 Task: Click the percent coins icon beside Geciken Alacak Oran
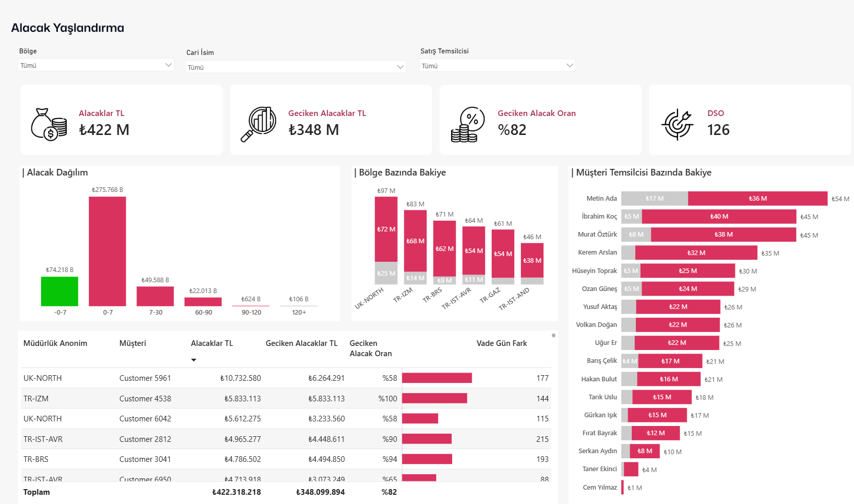pos(468,124)
